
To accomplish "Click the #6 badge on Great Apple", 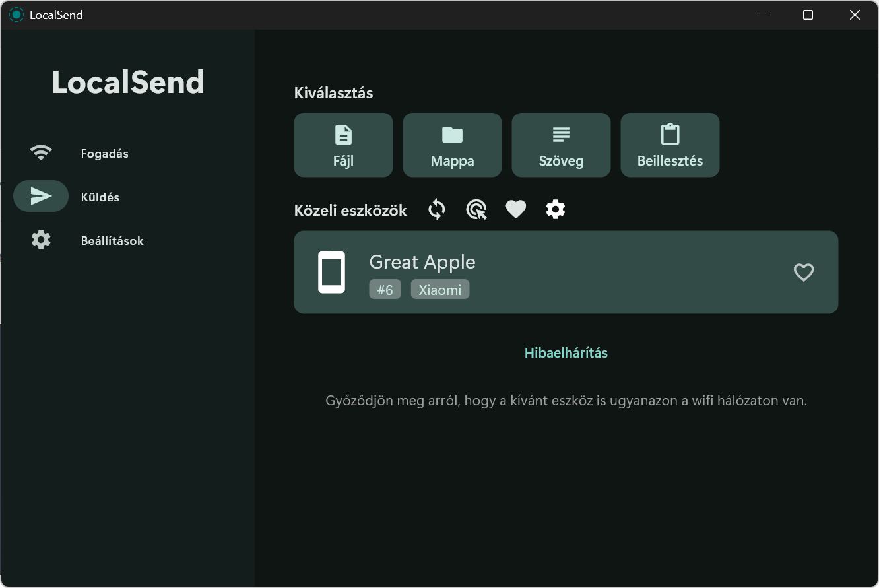I will pos(384,289).
